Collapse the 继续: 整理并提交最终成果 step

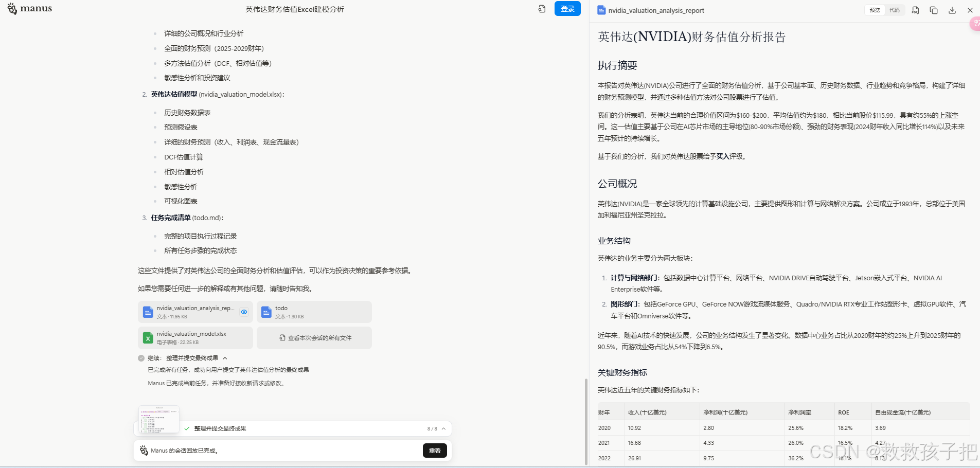225,358
